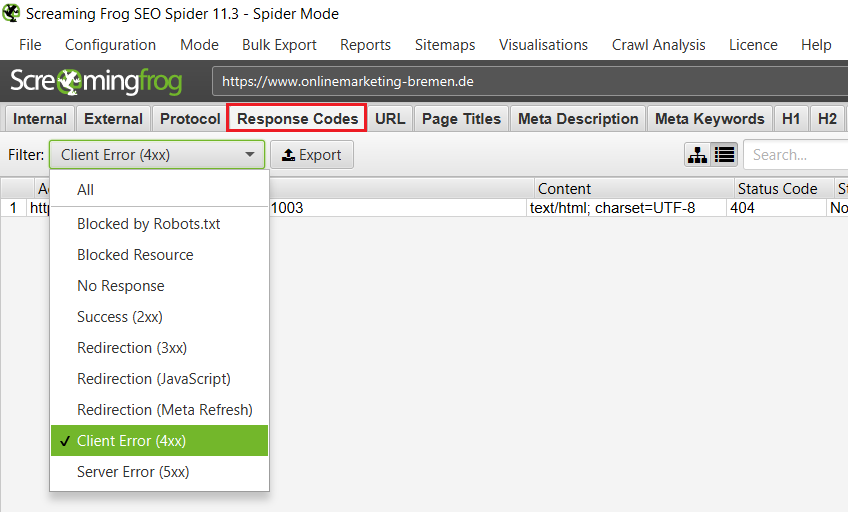Open the Mode menu
This screenshot has height=512, width=848.
(199, 45)
